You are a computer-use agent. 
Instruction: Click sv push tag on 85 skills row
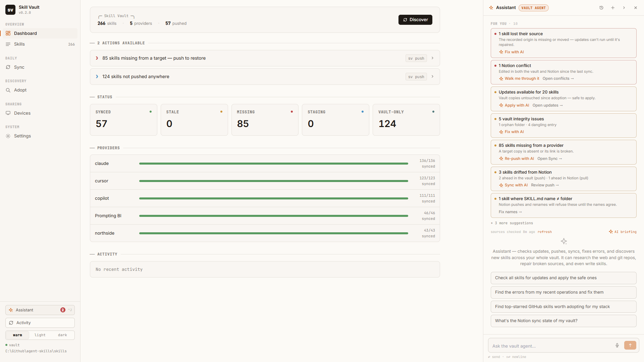(x=416, y=58)
